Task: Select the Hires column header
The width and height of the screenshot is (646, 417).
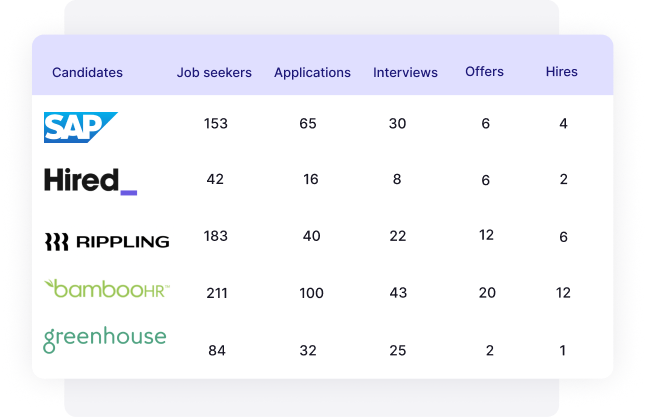Action: point(562,72)
